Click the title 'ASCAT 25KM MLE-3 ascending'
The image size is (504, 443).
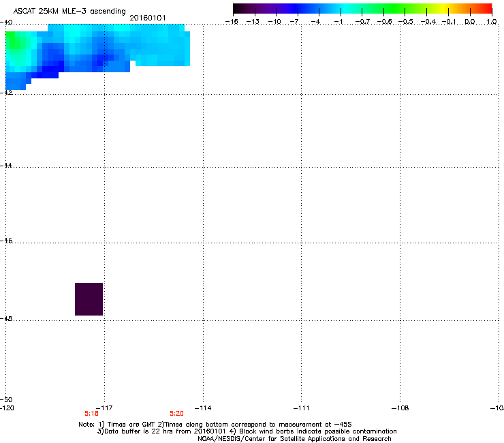click(69, 12)
